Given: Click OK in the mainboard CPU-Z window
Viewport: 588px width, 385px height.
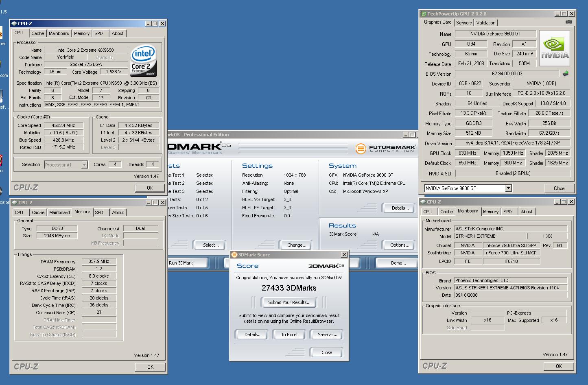Looking at the screenshot, I should point(559,366).
